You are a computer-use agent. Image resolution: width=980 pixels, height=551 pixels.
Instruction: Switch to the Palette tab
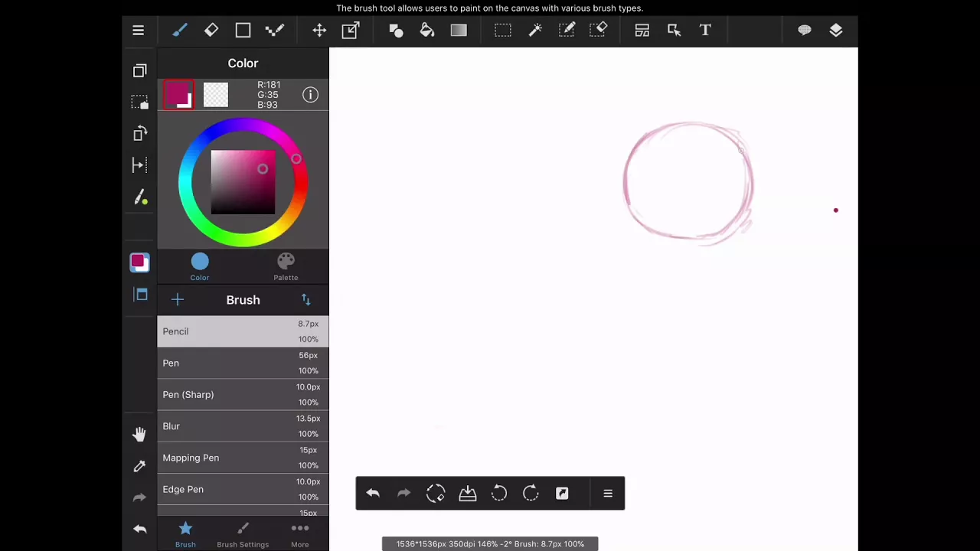(286, 267)
